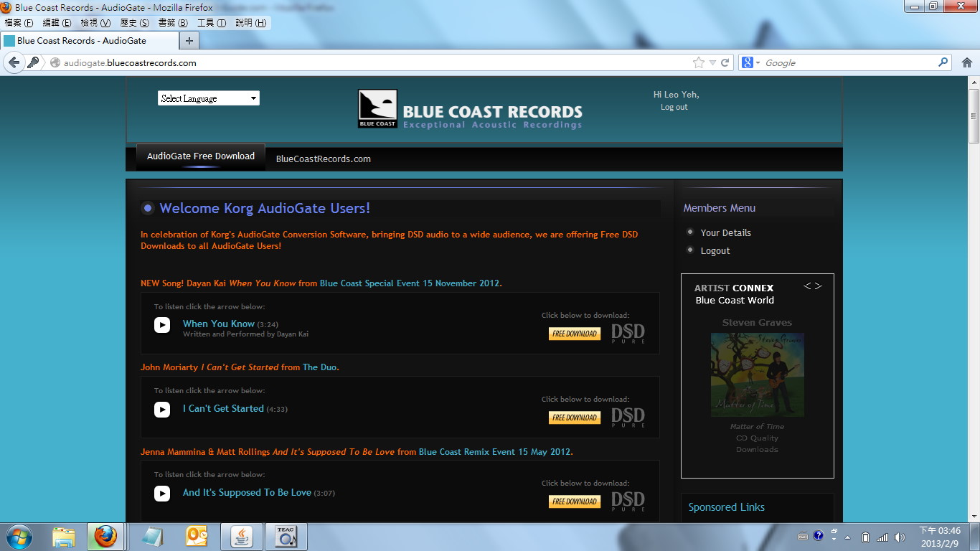This screenshot has height=551, width=980.
Task: Click the blue help question-mark tray icon
Action: click(818, 537)
